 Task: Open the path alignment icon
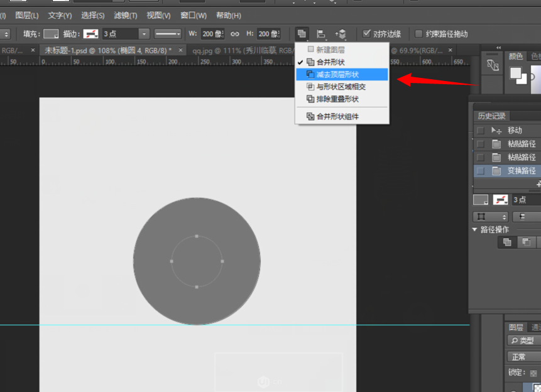[x=321, y=33]
